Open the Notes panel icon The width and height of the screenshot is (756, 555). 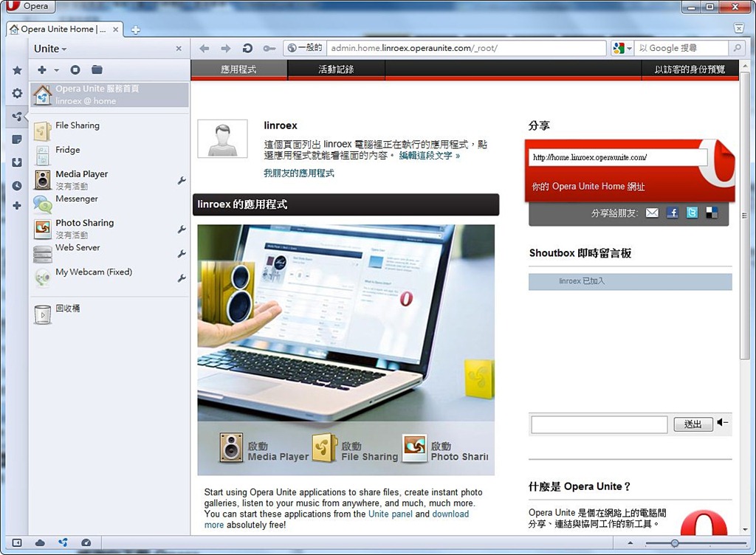17,139
